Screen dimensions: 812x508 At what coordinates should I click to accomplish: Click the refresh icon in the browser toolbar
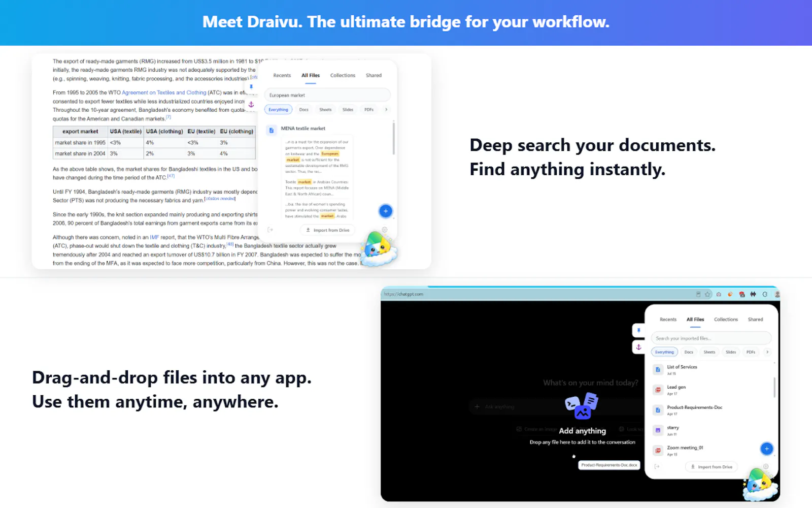pos(765,294)
